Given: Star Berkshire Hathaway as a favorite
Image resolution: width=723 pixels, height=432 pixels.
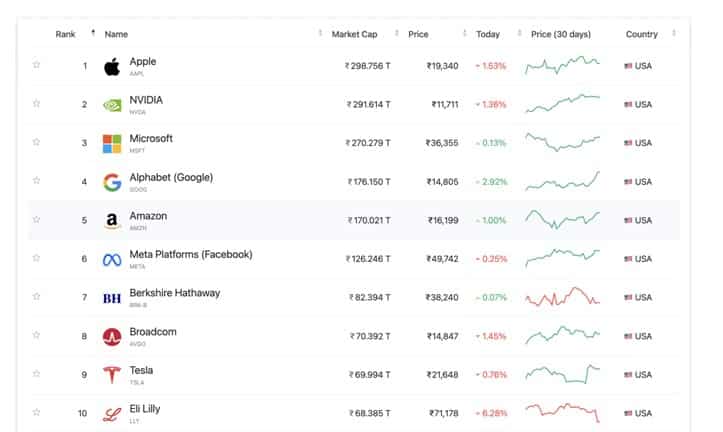Looking at the screenshot, I should click(36, 296).
